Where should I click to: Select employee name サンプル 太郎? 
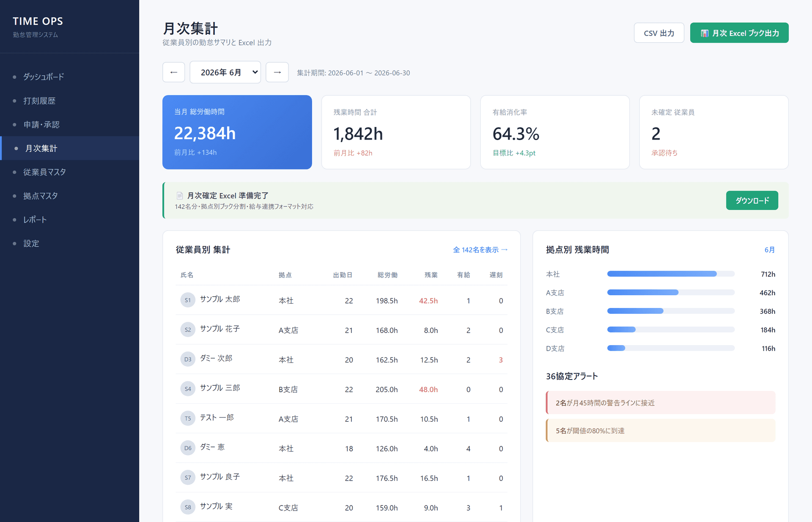(x=220, y=299)
